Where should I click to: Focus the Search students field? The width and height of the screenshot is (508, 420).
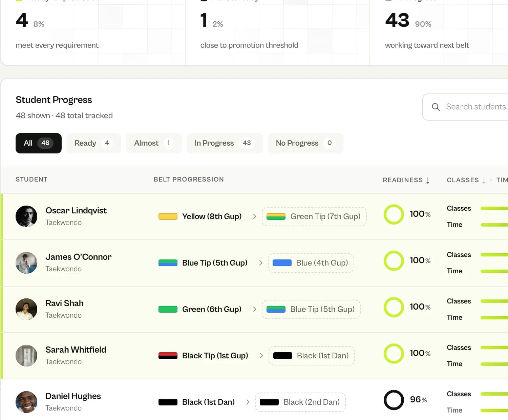pyautogui.click(x=466, y=107)
